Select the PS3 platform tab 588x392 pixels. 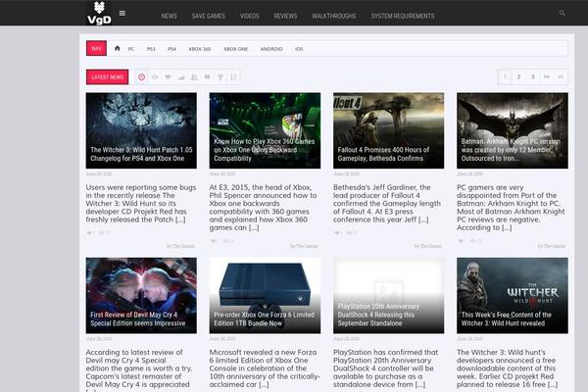pyautogui.click(x=151, y=49)
